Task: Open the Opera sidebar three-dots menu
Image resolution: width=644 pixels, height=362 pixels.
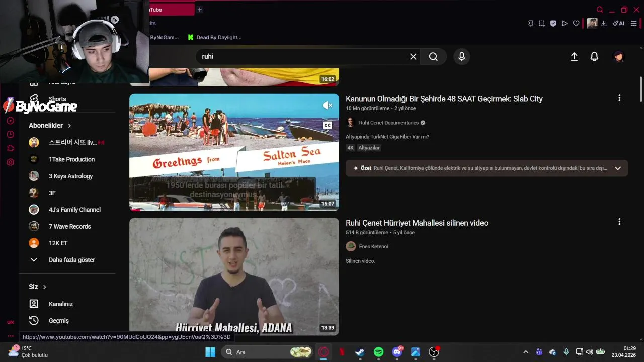Action: click(x=11, y=336)
